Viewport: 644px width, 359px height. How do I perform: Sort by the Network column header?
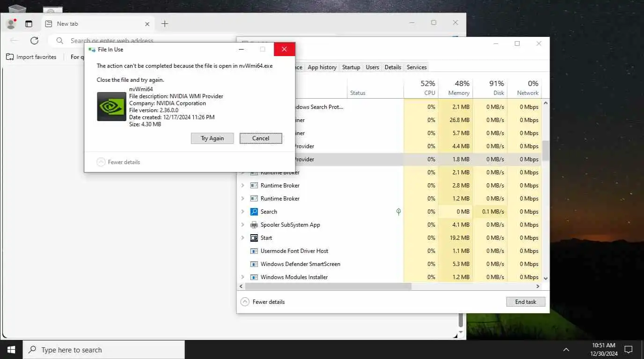tap(524, 87)
